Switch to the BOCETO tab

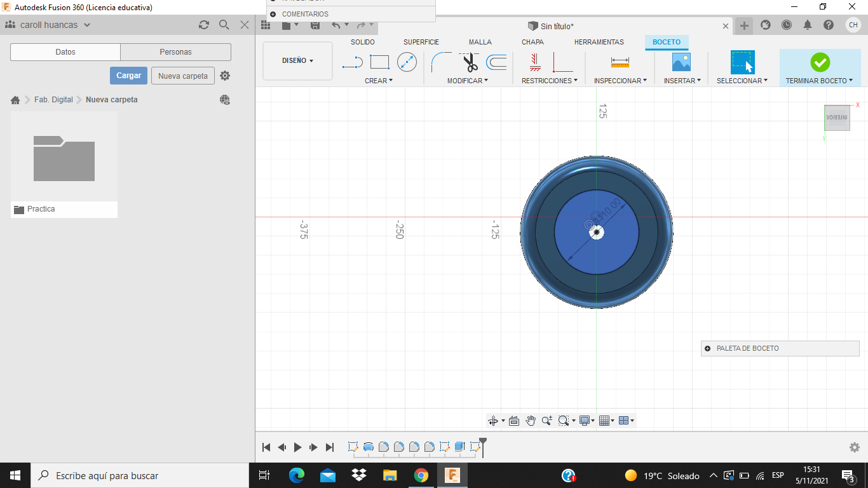[x=667, y=42]
